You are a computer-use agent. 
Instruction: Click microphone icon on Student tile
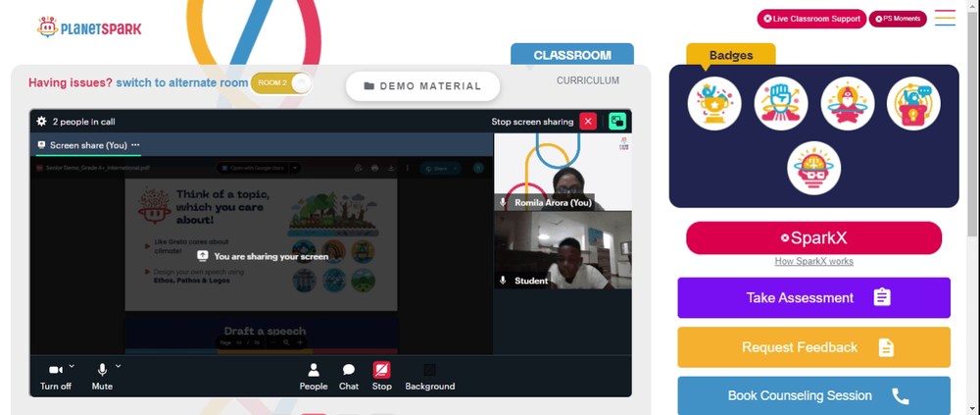coord(503,281)
